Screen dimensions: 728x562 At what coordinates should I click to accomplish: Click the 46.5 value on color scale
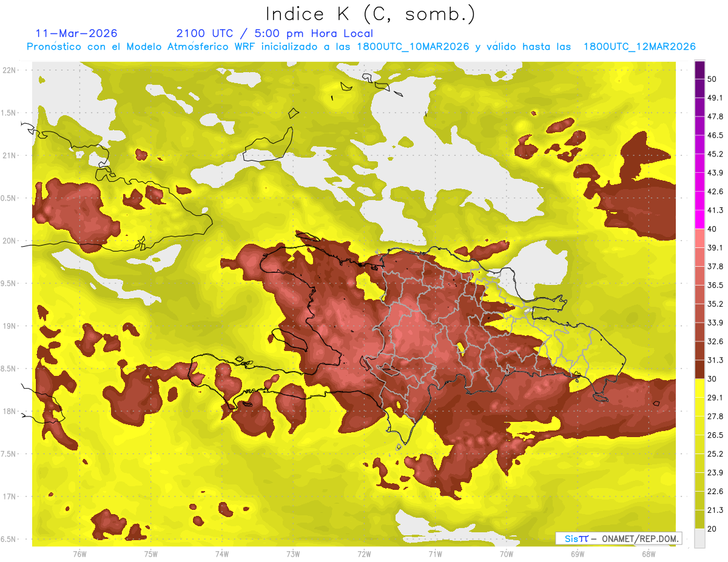click(715, 135)
